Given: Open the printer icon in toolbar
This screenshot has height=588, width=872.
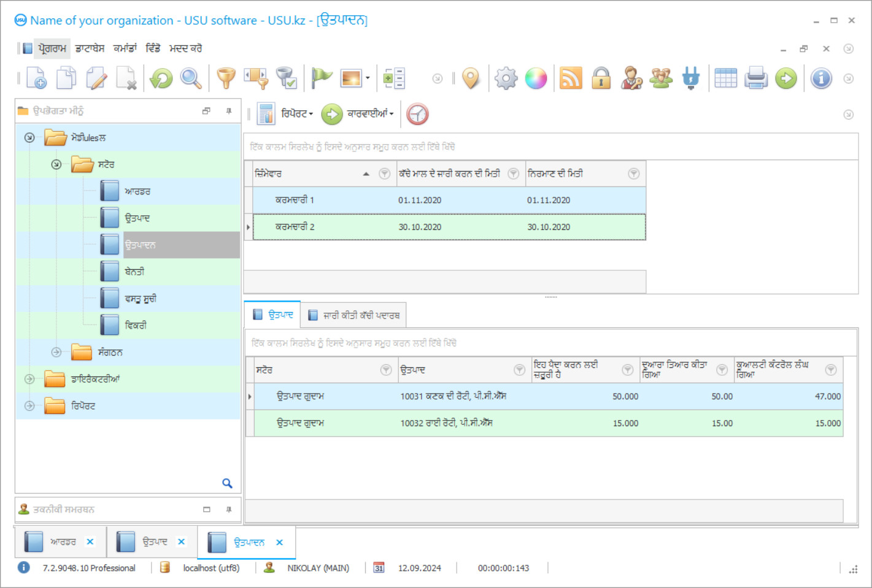Looking at the screenshot, I should [756, 78].
